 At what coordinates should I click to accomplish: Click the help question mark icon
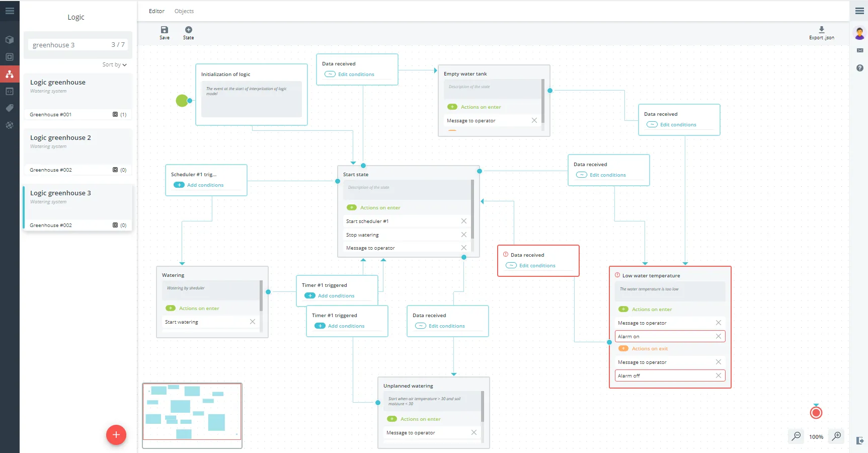pyautogui.click(x=860, y=68)
